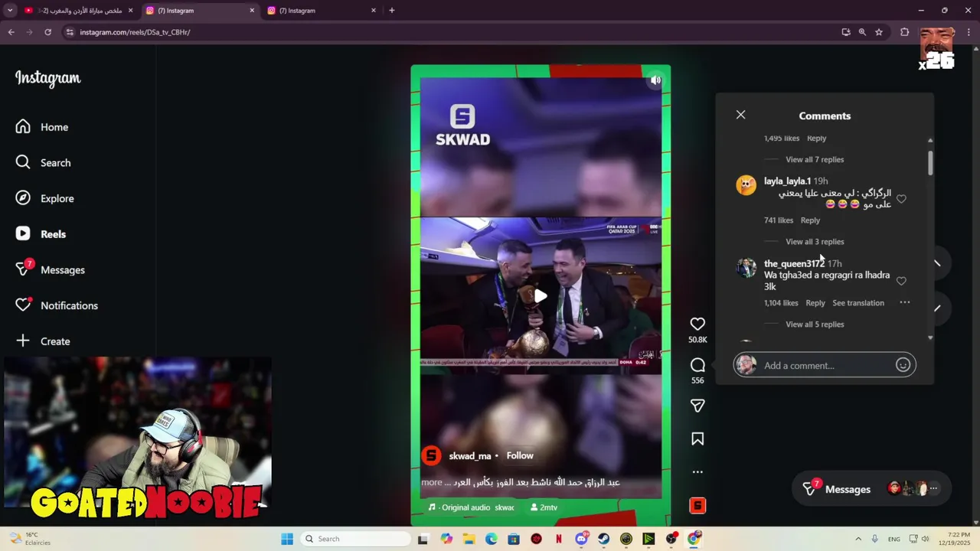This screenshot has height=551, width=980.
Task: Follow the skwad_ma account
Action: click(520, 455)
